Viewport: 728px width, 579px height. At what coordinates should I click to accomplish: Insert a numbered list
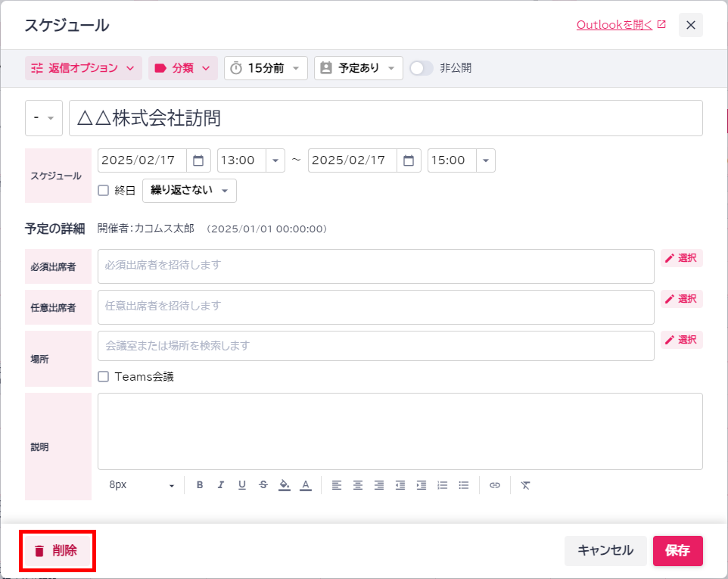(x=443, y=484)
